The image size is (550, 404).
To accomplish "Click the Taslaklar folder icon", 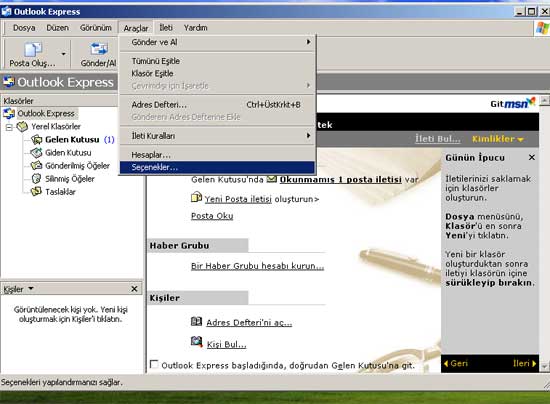I will click(x=36, y=191).
